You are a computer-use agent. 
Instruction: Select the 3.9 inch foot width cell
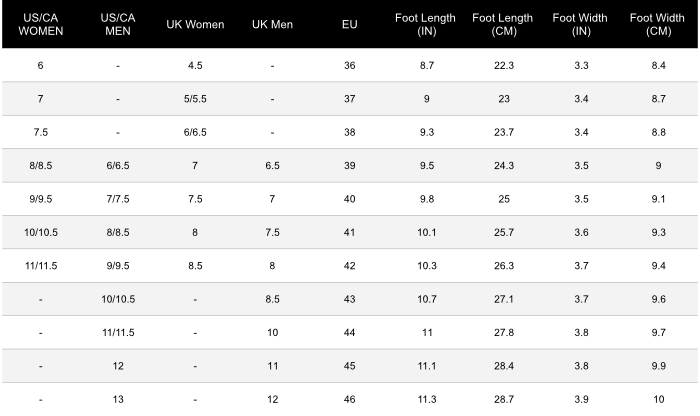pyautogui.click(x=581, y=399)
